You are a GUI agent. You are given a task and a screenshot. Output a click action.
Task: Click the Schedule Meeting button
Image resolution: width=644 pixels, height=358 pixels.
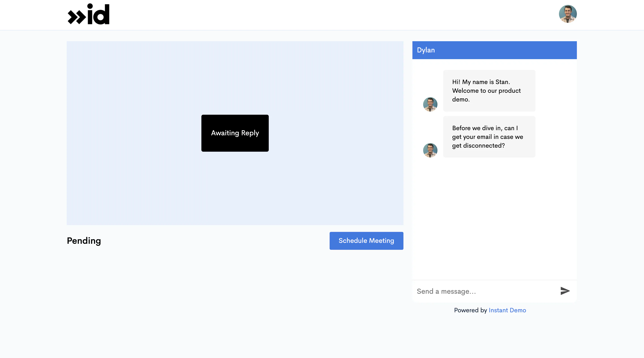click(366, 241)
